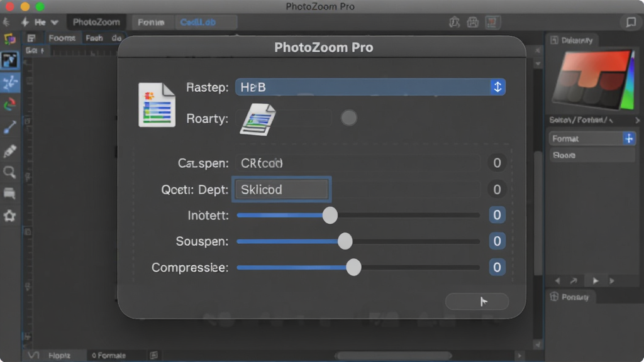The width and height of the screenshot is (644, 362).
Task: Click the small status bar icon after Formate
Action: tap(153, 356)
